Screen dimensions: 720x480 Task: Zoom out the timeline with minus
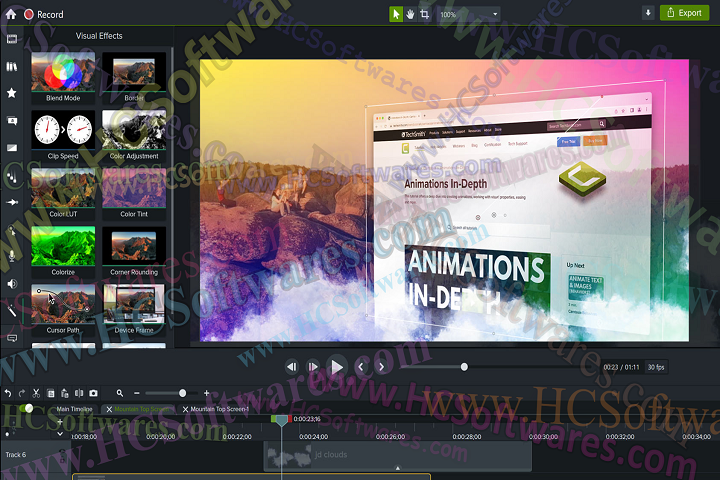click(x=136, y=393)
